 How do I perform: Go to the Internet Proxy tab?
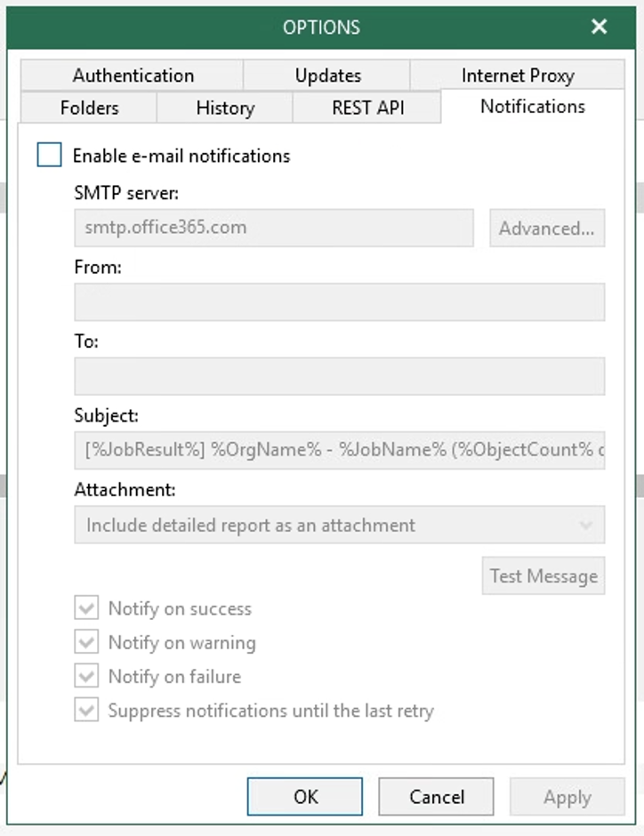tap(517, 76)
